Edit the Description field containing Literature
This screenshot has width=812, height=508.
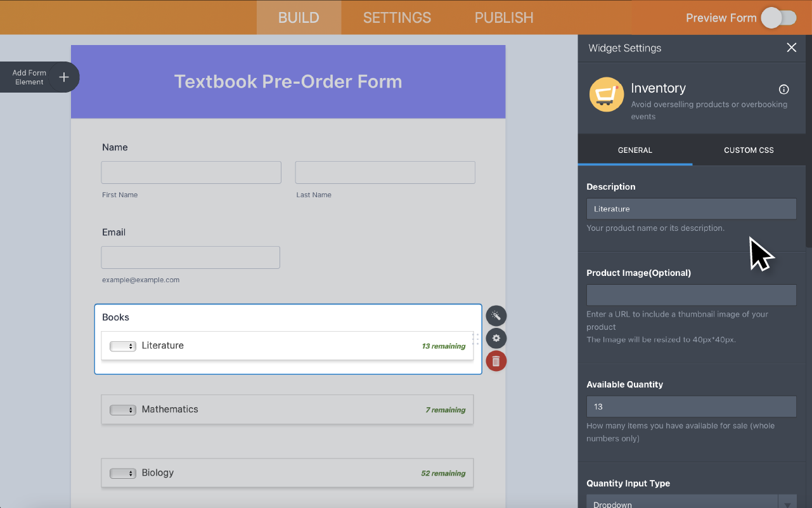691,209
